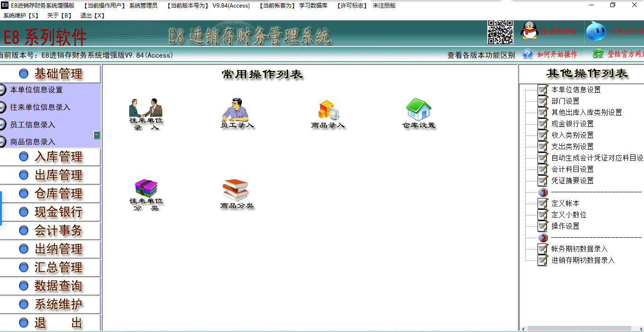644x332 pixels.
Task: Open 自动生成会计凭证对应科目设置 tree item
Action: click(x=597, y=158)
